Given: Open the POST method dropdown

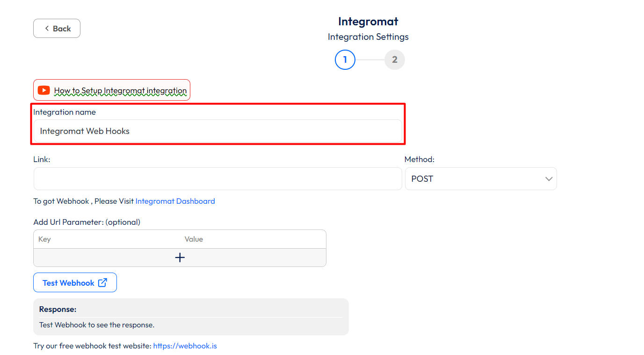Looking at the screenshot, I should point(480,179).
